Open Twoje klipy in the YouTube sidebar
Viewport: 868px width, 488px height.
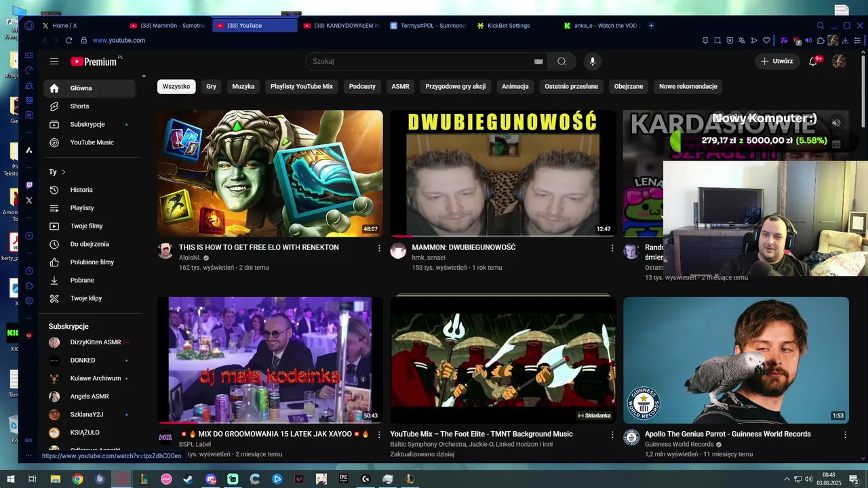[x=90, y=298]
